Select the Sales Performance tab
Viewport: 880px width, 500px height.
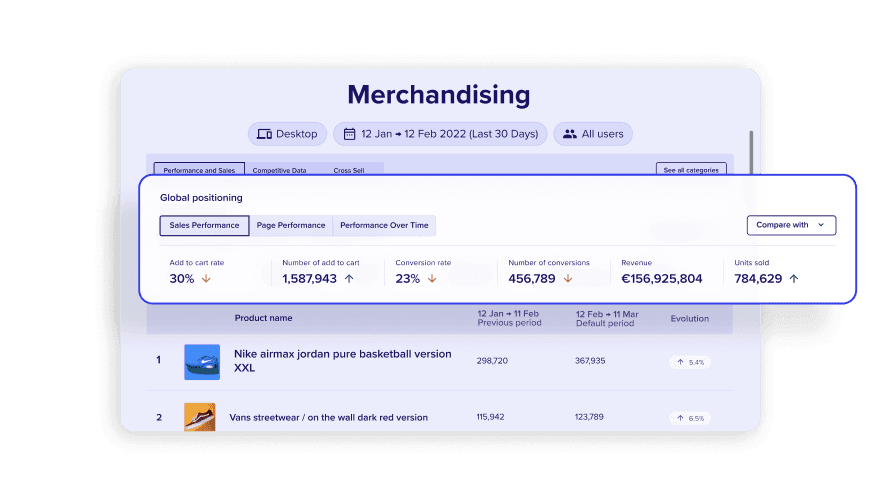pos(204,225)
